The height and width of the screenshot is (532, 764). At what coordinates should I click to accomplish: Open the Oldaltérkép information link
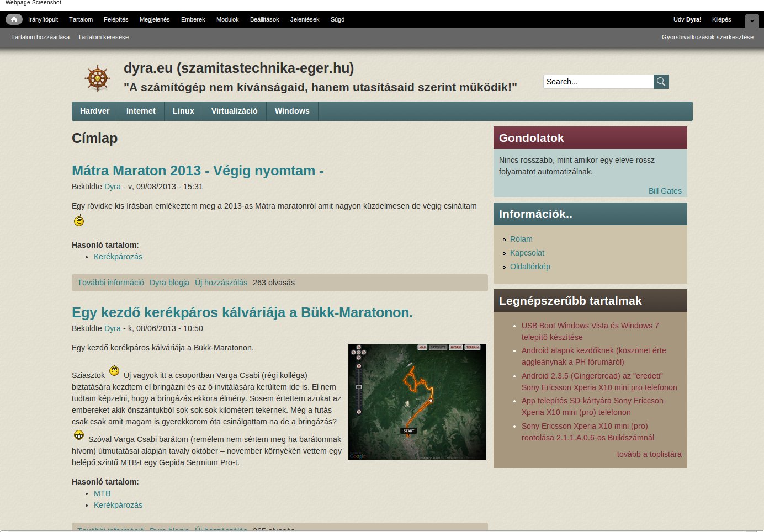tap(530, 267)
